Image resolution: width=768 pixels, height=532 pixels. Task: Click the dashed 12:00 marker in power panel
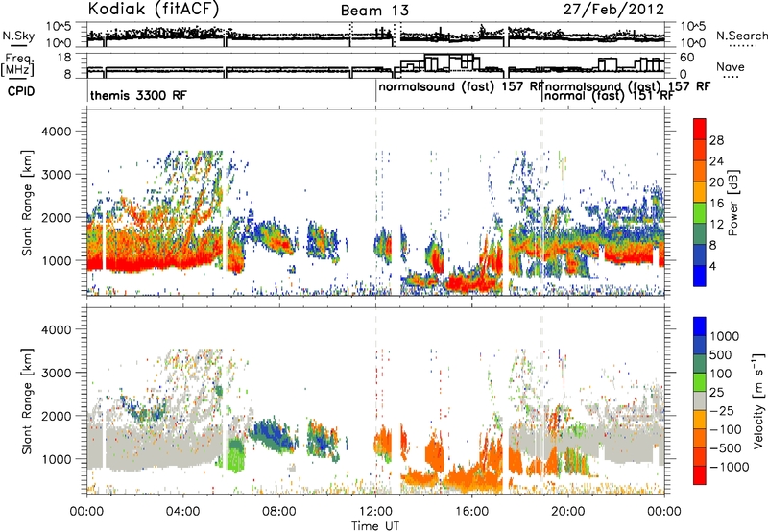tap(375, 204)
